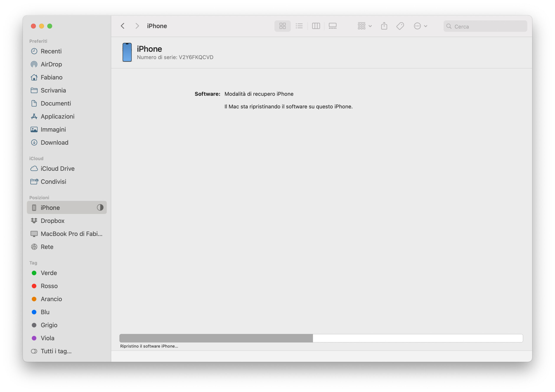Screen dimensions: 555x392
Task: Open Condivisi shared folder
Action: click(x=67, y=182)
